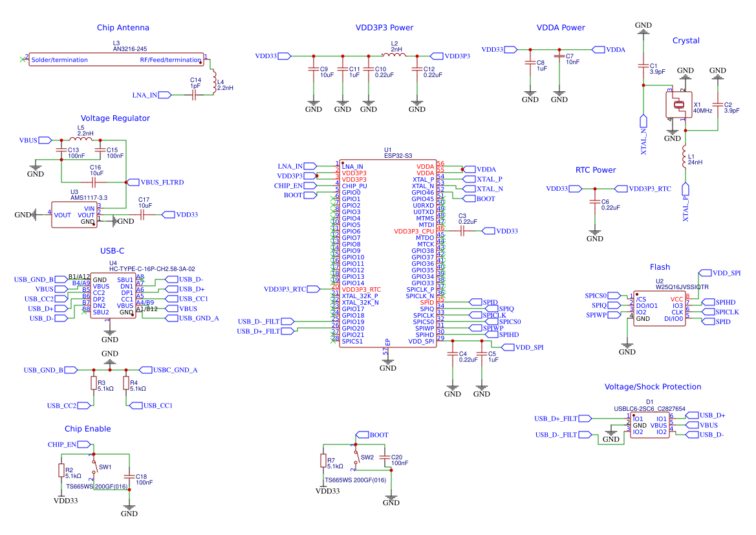Viewport: 756px width, 535px height.
Task: Select the VDDA label in VDDA Power
Action: click(609, 50)
